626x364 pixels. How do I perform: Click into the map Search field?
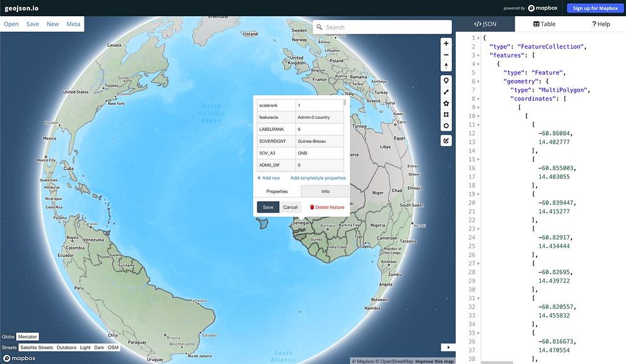382,27
